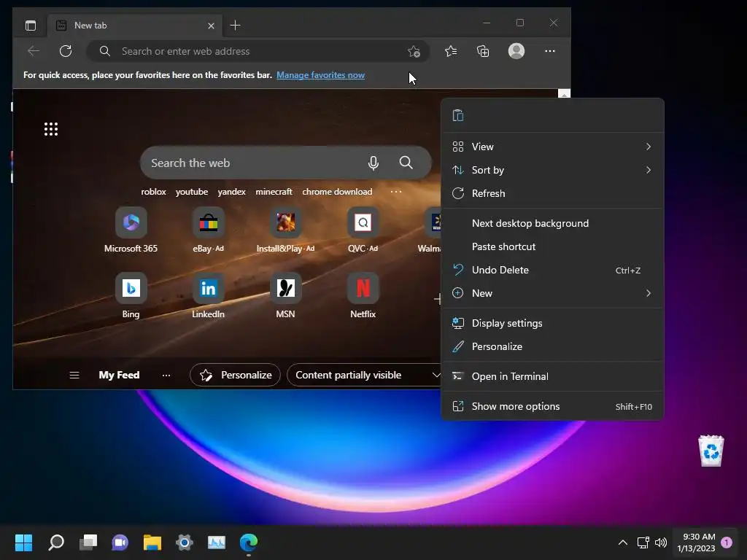Close the New tab tab

coord(211,26)
